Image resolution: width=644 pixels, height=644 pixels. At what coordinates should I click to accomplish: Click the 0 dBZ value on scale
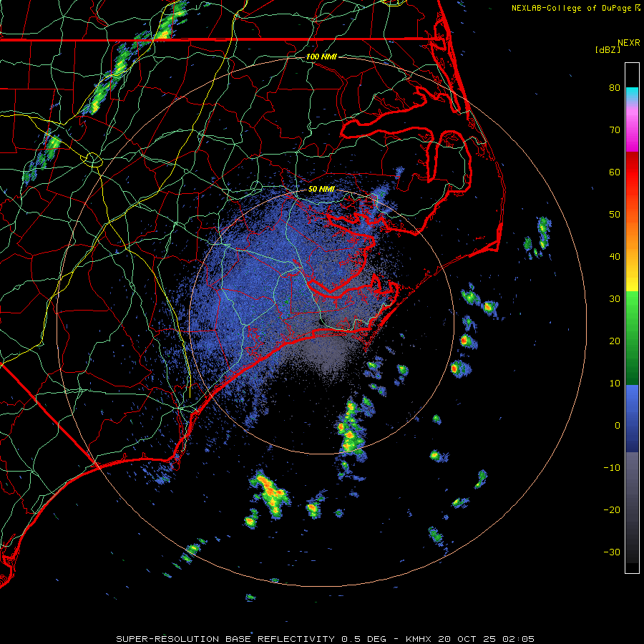pos(618,426)
